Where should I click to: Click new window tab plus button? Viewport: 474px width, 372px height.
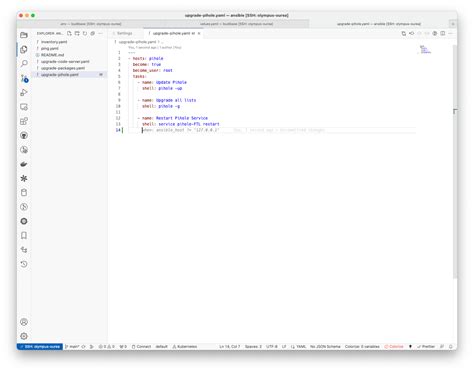[x=453, y=24]
